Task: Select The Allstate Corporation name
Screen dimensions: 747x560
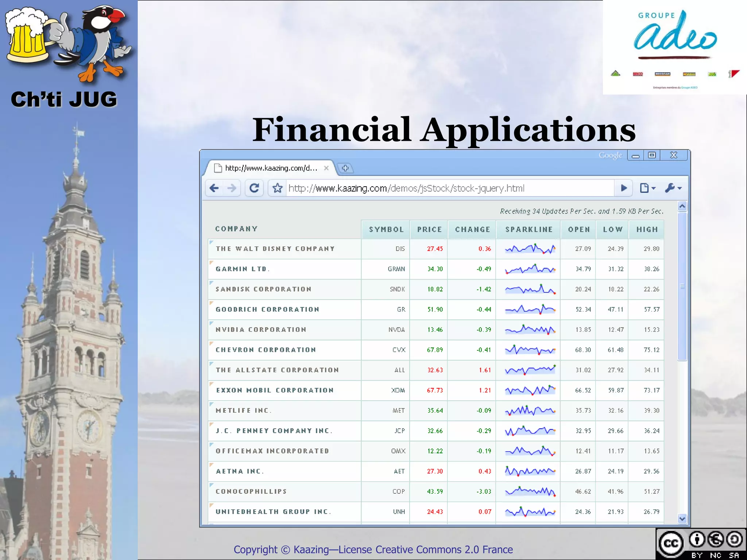Action: click(x=277, y=370)
